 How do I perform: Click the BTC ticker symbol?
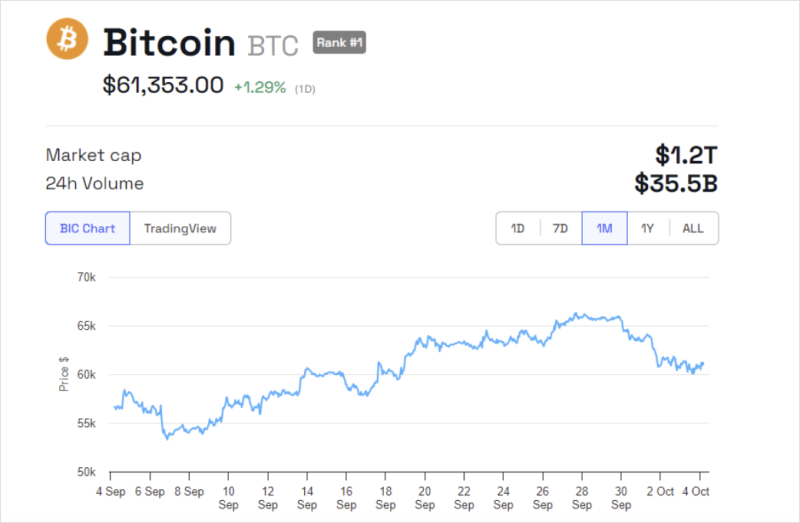(273, 46)
